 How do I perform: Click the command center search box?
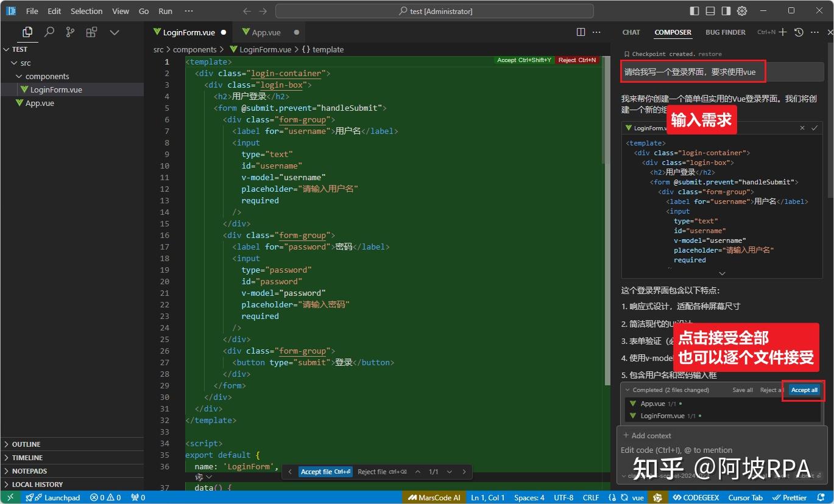click(x=434, y=11)
